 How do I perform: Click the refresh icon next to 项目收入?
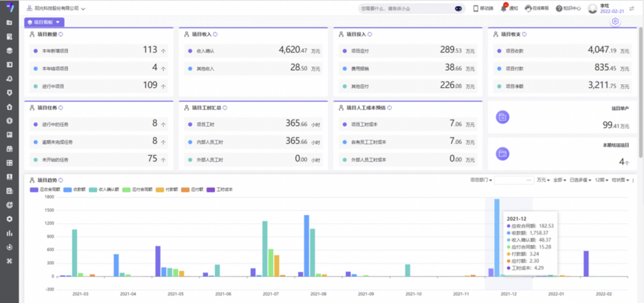point(215,34)
